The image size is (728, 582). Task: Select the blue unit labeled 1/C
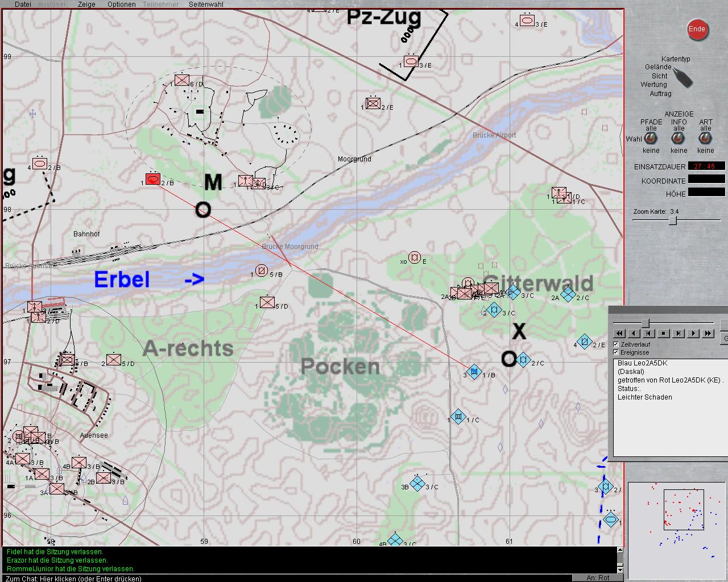point(458,417)
